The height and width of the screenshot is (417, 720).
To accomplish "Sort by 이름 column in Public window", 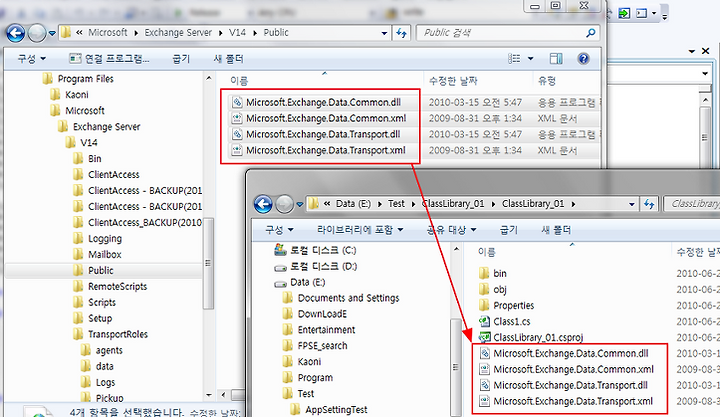I will 239,81.
